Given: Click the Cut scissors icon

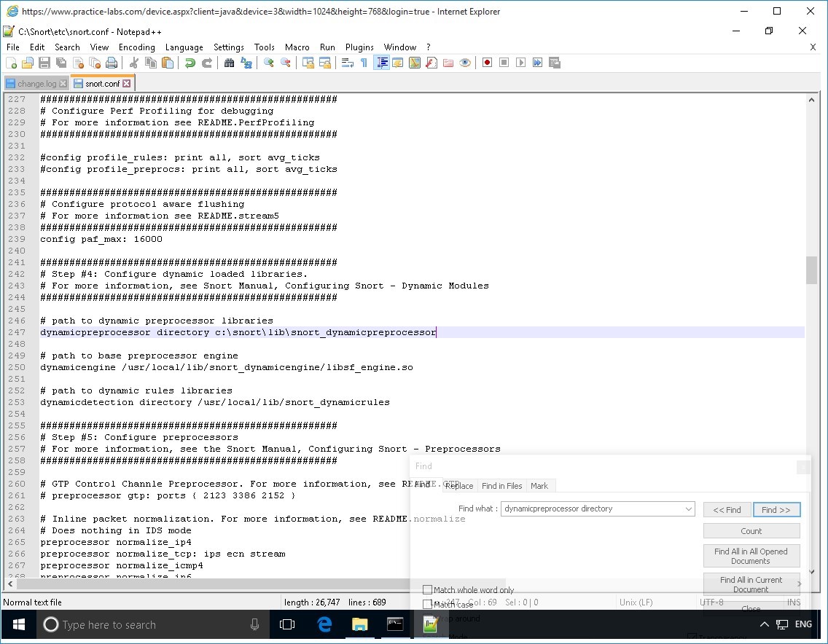Looking at the screenshot, I should (x=134, y=63).
